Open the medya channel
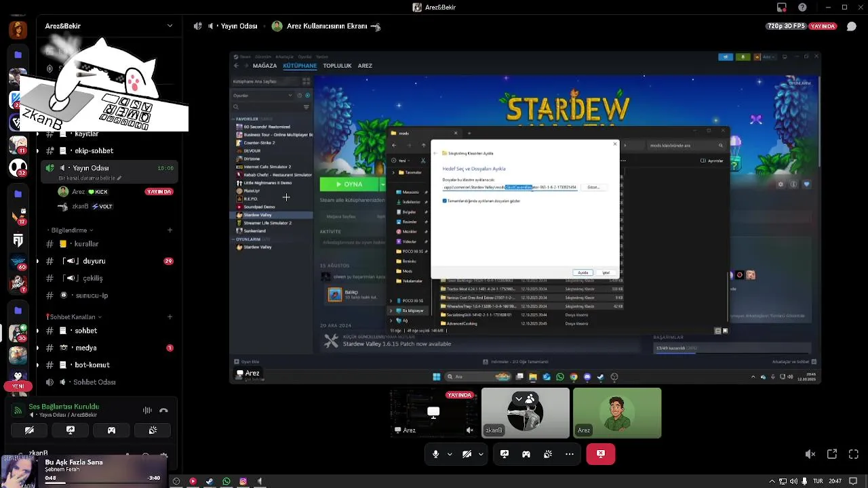868x488 pixels. pyautogui.click(x=86, y=348)
